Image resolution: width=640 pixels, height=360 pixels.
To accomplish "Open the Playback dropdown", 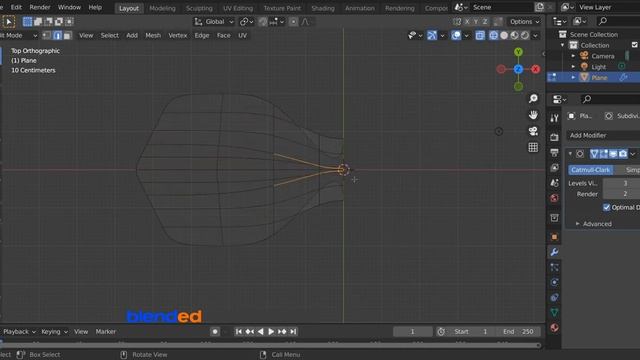I will [x=19, y=331].
